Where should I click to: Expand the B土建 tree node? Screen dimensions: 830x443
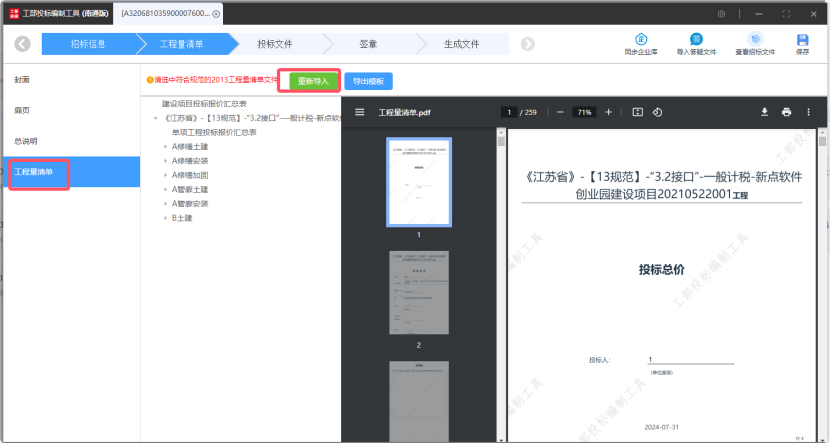point(165,217)
